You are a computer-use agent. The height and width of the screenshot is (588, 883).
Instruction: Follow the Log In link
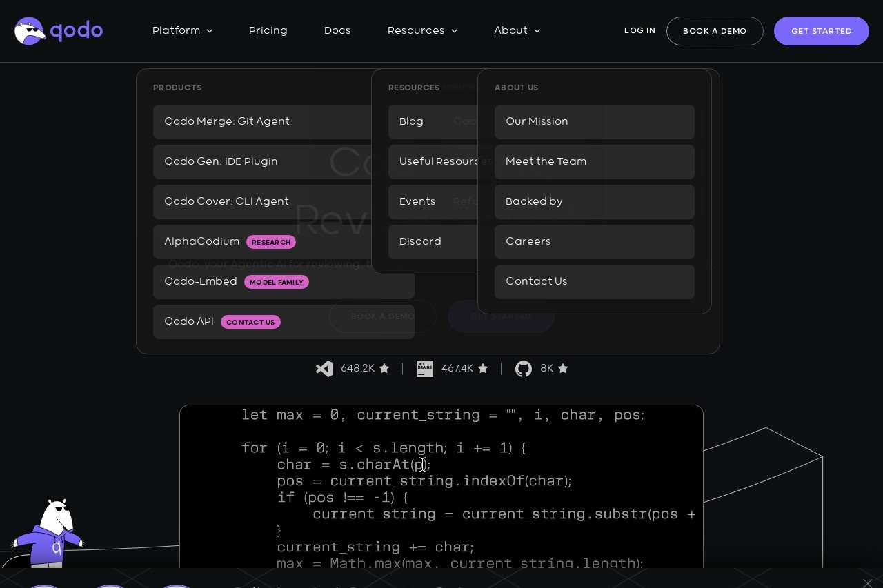639,31
